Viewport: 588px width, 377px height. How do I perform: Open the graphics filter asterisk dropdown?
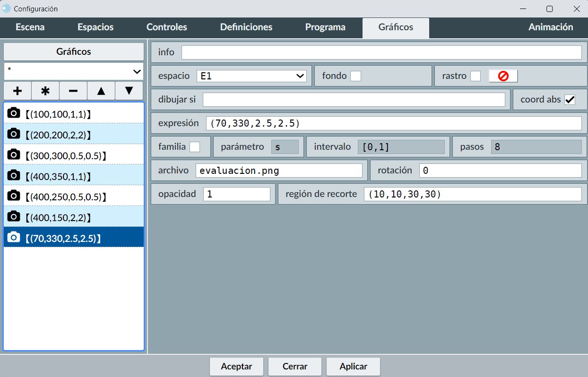point(74,71)
